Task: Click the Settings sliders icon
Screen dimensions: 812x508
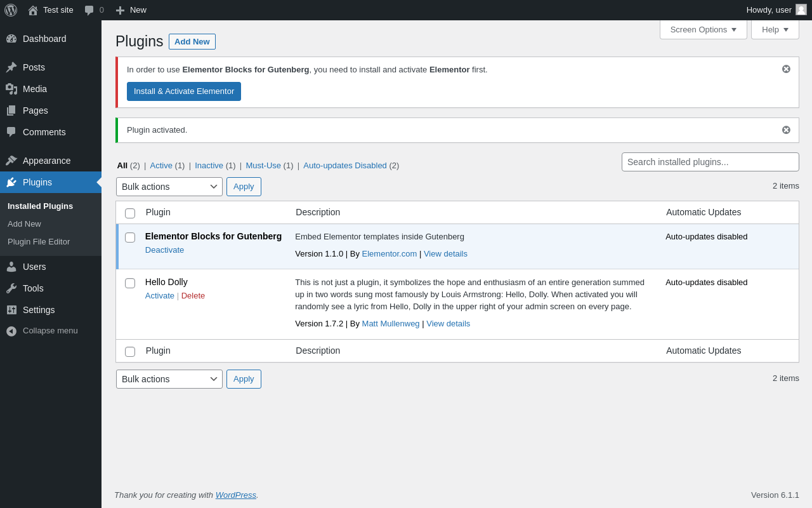Action: coord(11,310)
